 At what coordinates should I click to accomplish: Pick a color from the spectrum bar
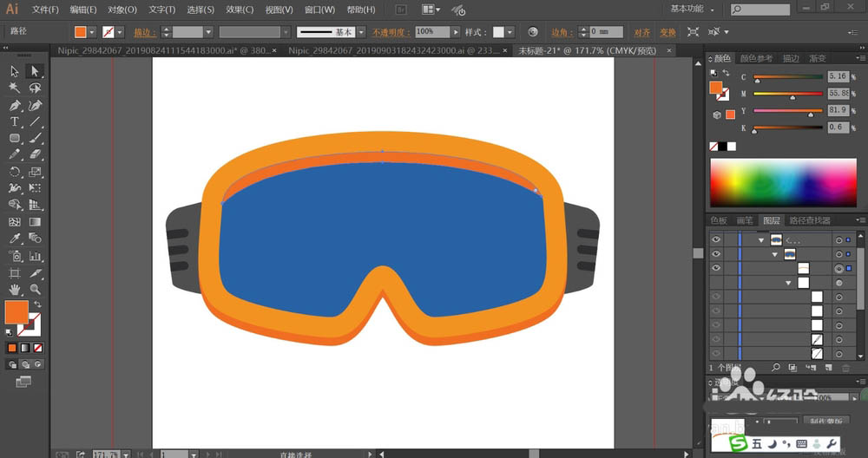coord(783,182)
